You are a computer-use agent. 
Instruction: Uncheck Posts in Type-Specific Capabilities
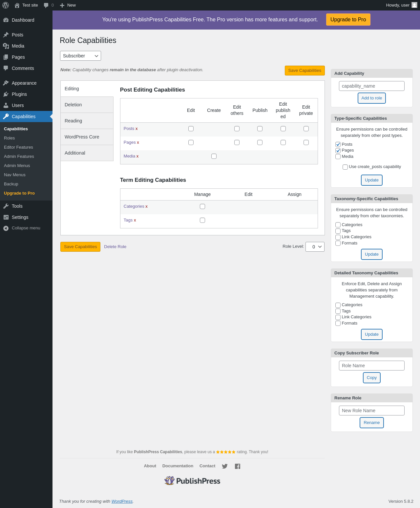(338, 144)
